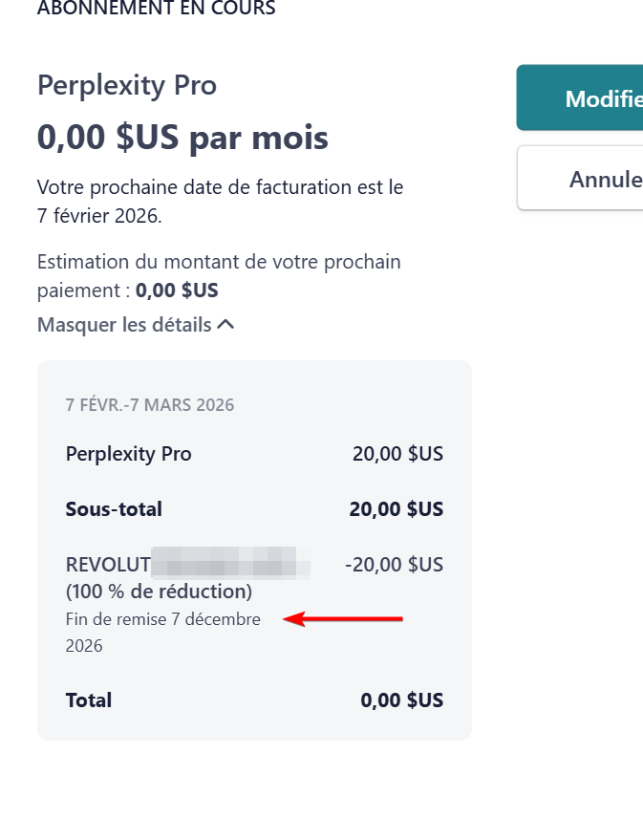Click the Sous-total label

pos(114,509)
